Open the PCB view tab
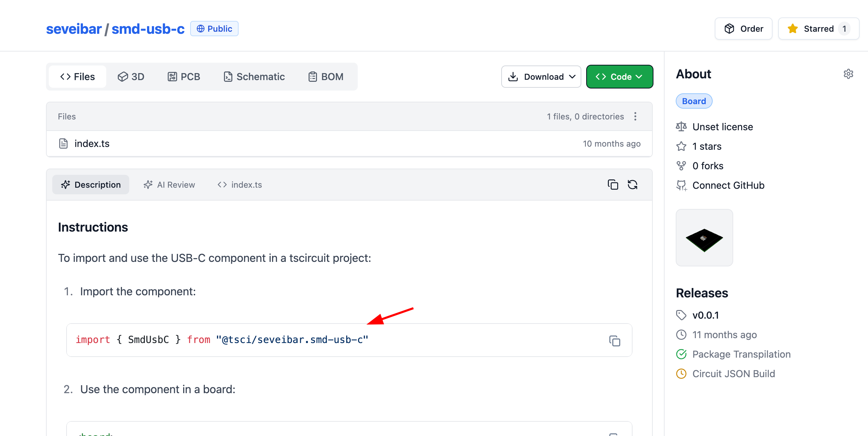 click(x=184, y=77)
